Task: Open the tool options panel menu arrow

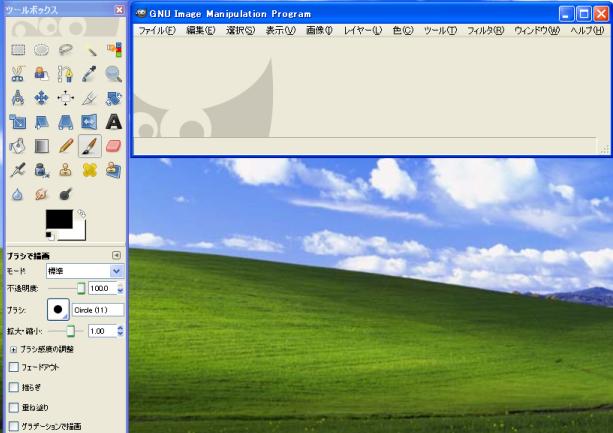Action: tap(116, 255)
